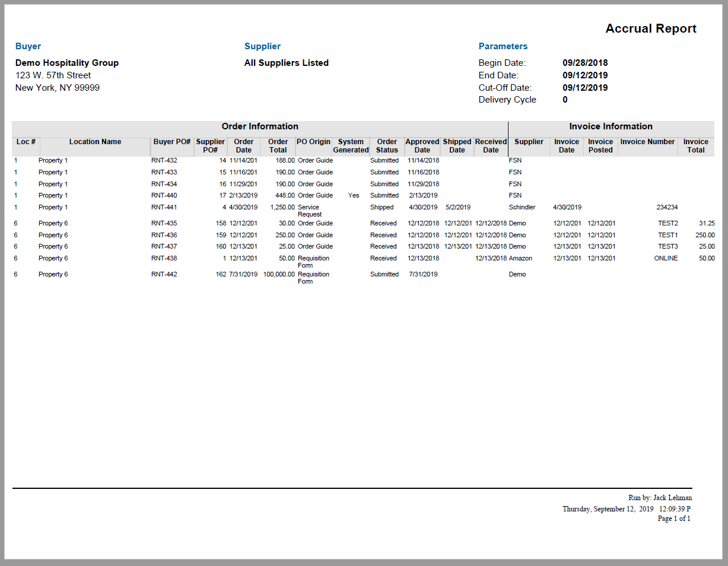
Task: Click the Amazon supplier link
Action: [x=520, y=258]
